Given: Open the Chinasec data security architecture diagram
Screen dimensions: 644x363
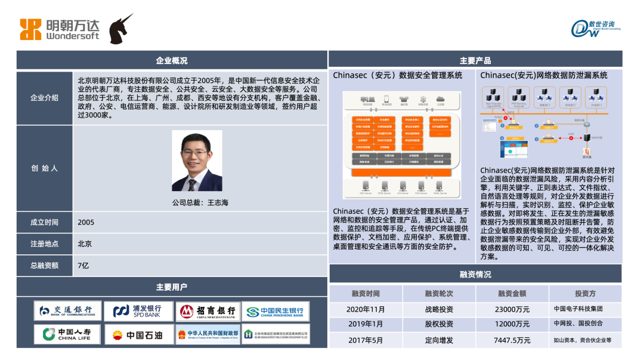Looking at the screenshot, I should coord(402,145).
